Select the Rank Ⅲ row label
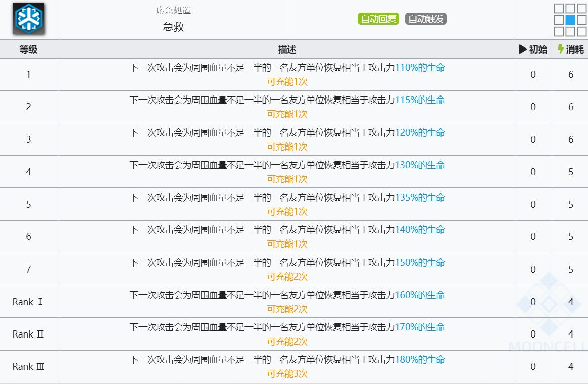The width and height of the screenshot is (588, 384). pyautogui.click(x=28, y=366)
